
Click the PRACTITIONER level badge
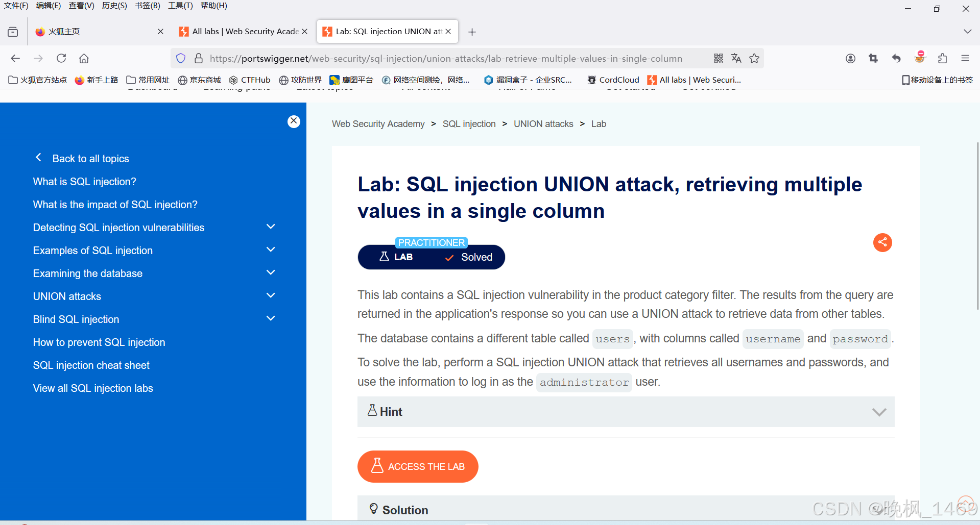(431, 242)
